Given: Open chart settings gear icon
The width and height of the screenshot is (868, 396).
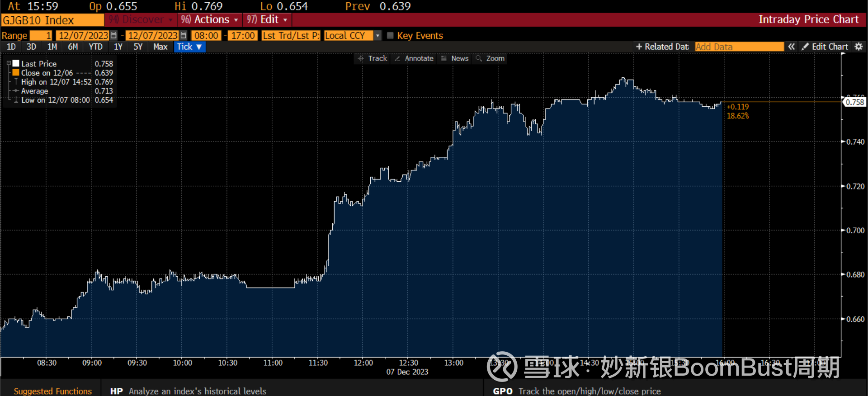Looking at the screenshot, I should pos(859,47).
